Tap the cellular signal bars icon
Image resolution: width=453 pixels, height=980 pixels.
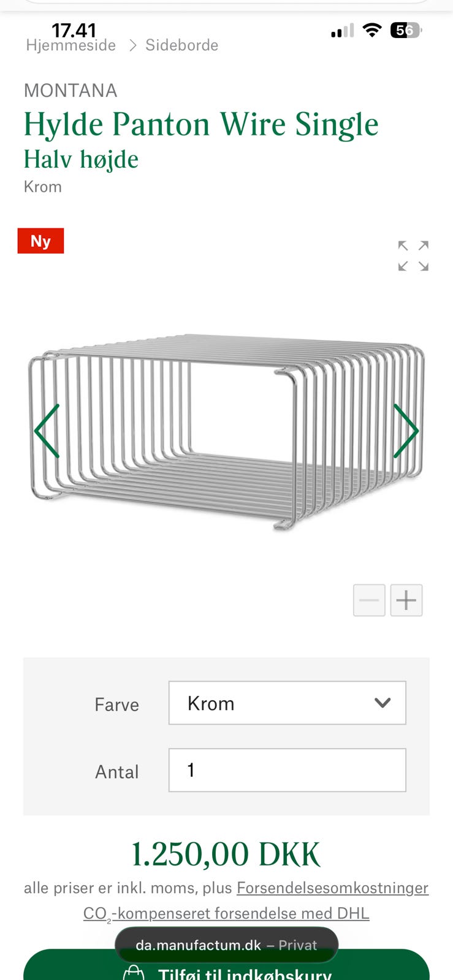point(343,31)
